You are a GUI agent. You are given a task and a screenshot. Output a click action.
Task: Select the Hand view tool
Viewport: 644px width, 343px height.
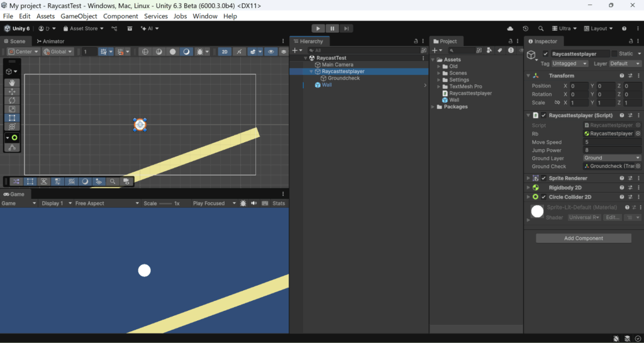(x=13, y=82)
